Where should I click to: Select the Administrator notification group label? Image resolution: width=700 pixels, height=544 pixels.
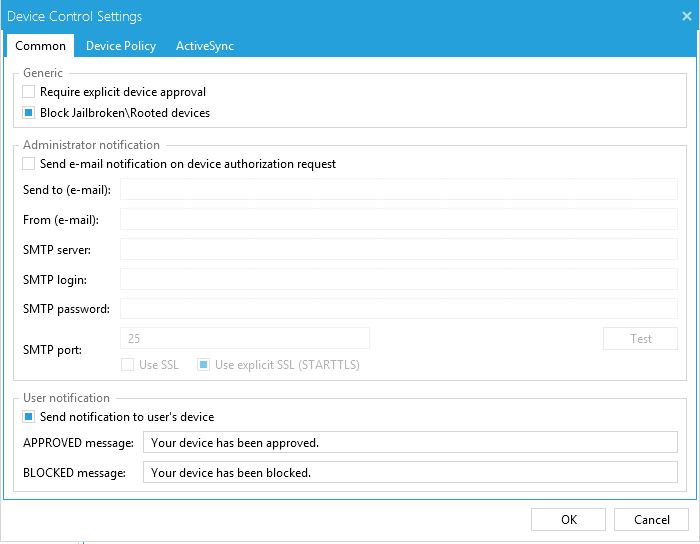[x=91, y=145]
